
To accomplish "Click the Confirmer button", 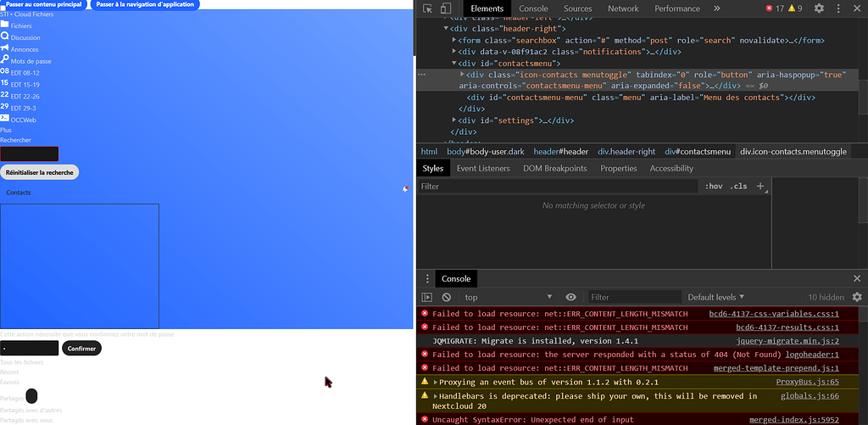I will coord(81,349).
